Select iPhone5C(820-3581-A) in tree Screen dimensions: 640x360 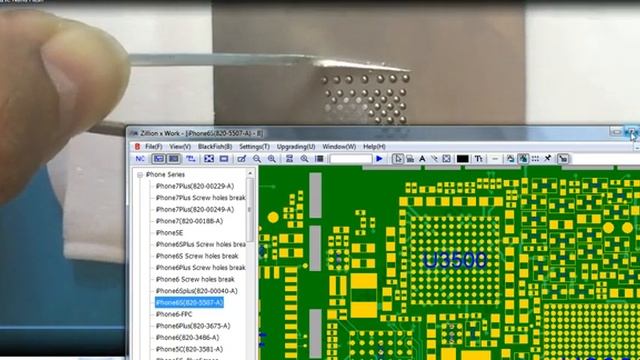(x=189, y=349)
